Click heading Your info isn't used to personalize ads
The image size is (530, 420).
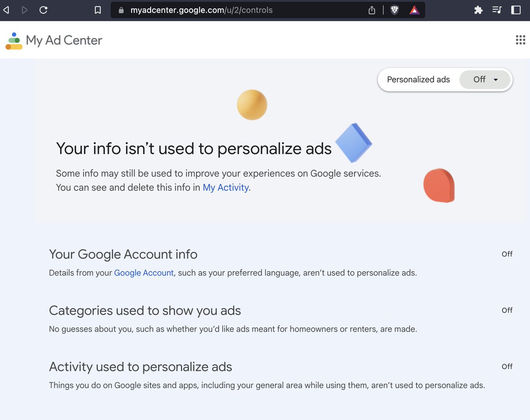[x=194, y=149]
